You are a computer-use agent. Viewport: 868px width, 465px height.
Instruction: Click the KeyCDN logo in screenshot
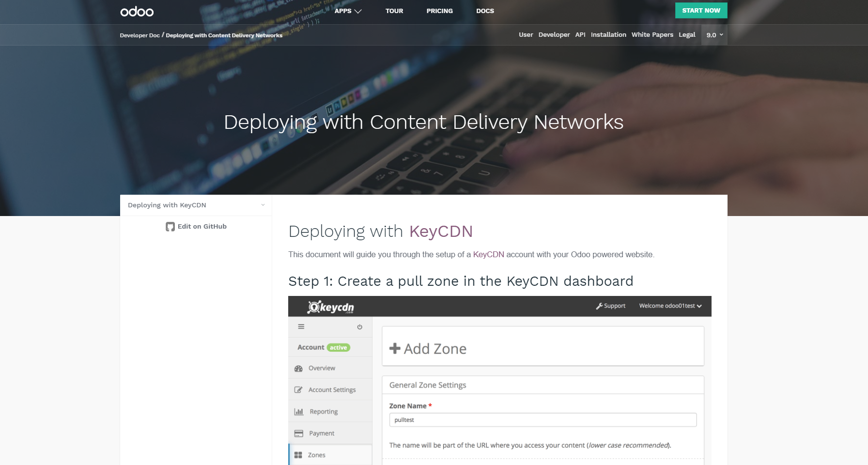(x=331, y=307)
